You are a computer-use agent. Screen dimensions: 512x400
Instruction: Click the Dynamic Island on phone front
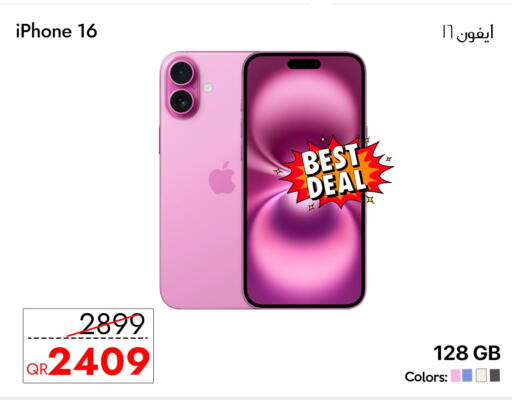pos(304,64)
